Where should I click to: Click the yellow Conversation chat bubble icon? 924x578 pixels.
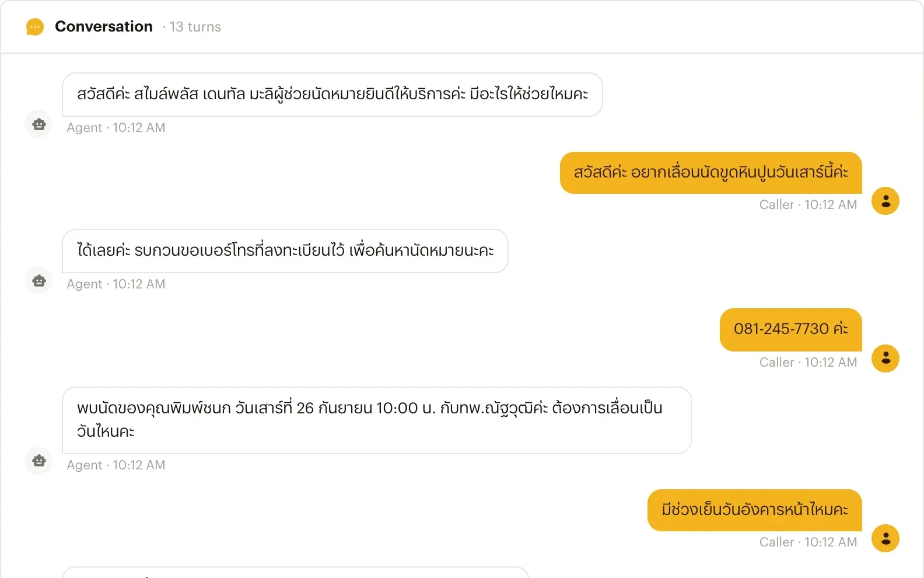click(x=35, y=27)
